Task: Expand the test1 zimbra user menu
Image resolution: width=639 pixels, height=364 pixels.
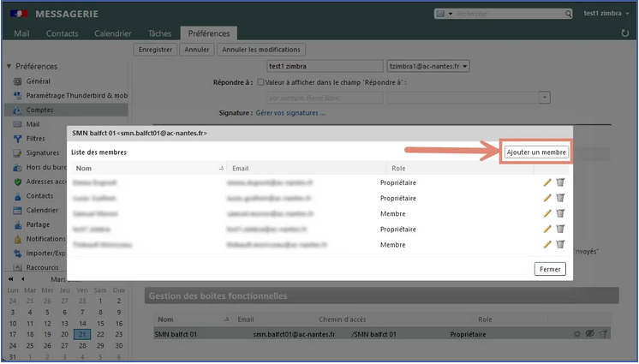Action: [x=606, y=14]
